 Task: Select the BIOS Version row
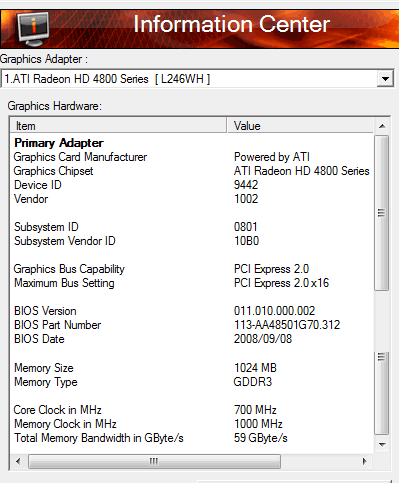click(x=192, y=311)
